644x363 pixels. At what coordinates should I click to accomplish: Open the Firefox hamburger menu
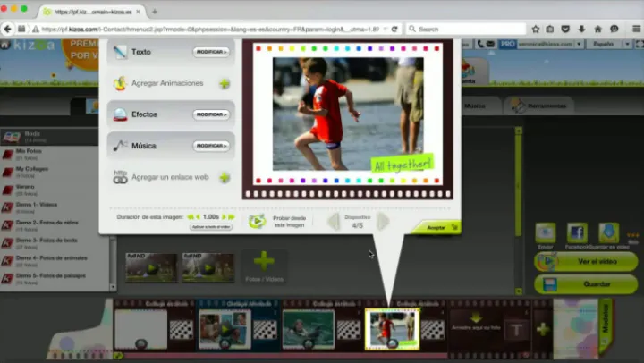tap(636, 29)
